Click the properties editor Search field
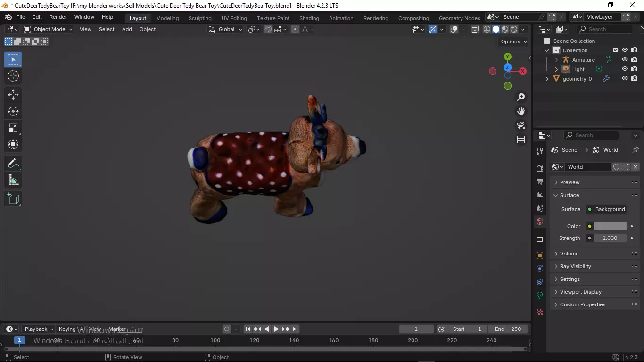644x362 pixels. [591, 135]
